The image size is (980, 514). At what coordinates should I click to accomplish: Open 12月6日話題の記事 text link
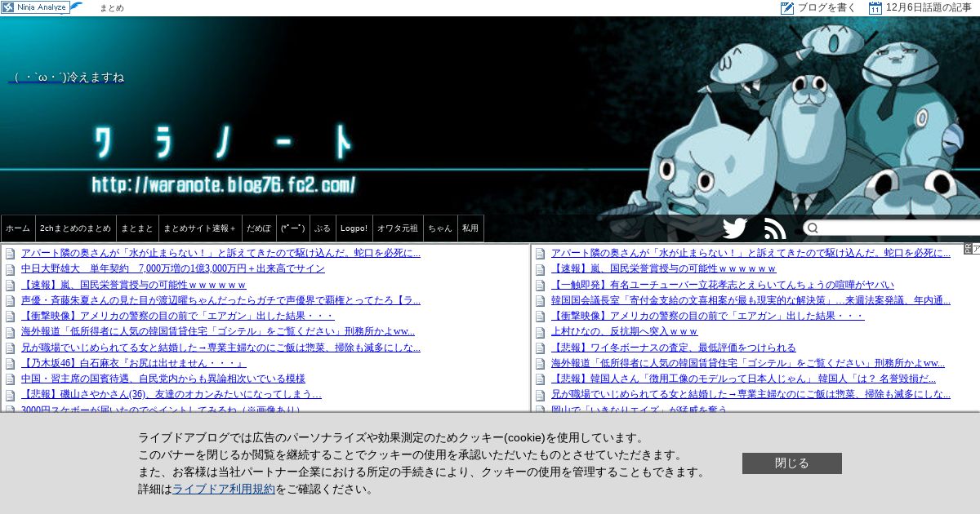pos(929,8)
